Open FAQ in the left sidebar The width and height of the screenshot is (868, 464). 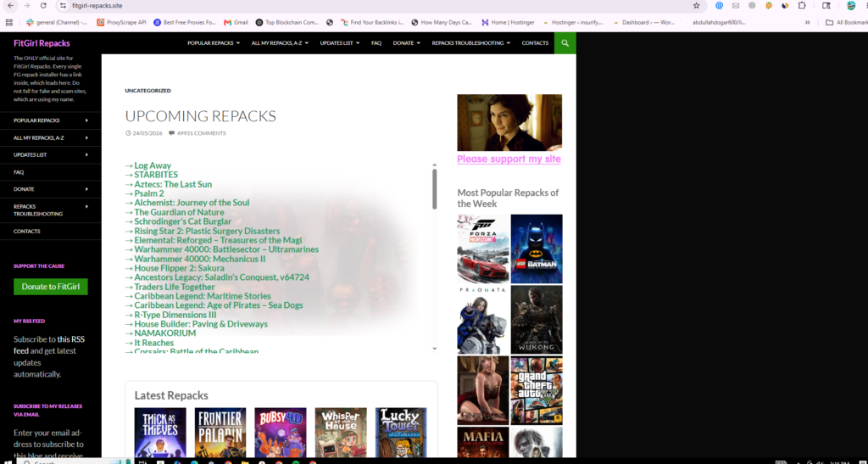click(x=19, y=172)
